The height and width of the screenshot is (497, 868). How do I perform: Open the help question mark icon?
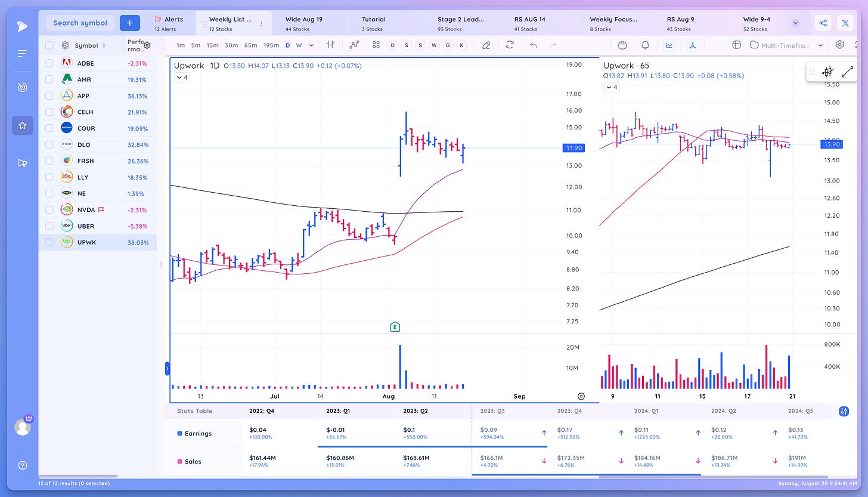tap(22, 465)
